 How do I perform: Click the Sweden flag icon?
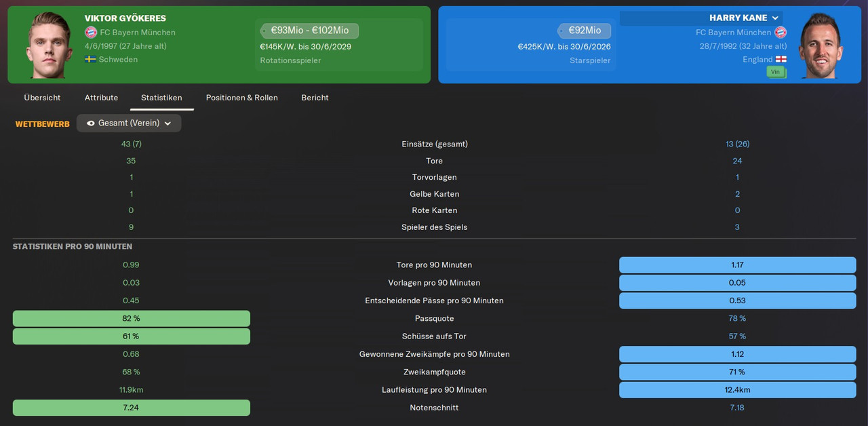[x=90, y=59]
